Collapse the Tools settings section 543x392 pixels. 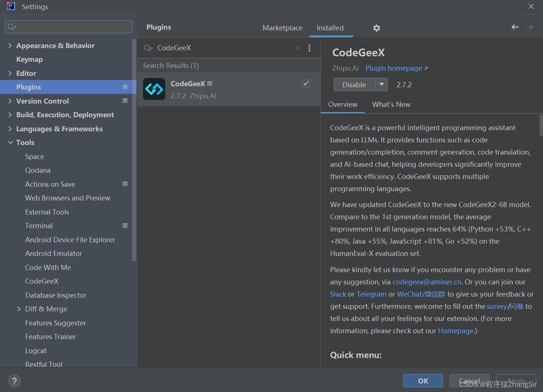click(x=10, y=142)
